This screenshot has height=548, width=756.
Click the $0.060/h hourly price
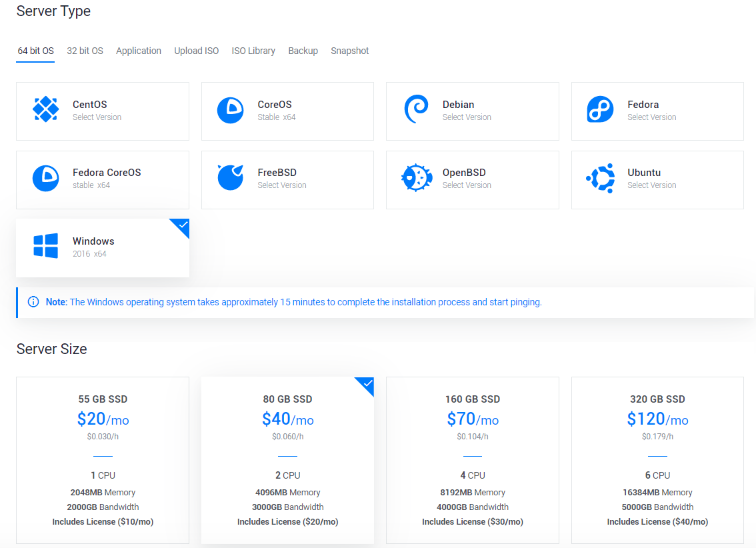288,437
